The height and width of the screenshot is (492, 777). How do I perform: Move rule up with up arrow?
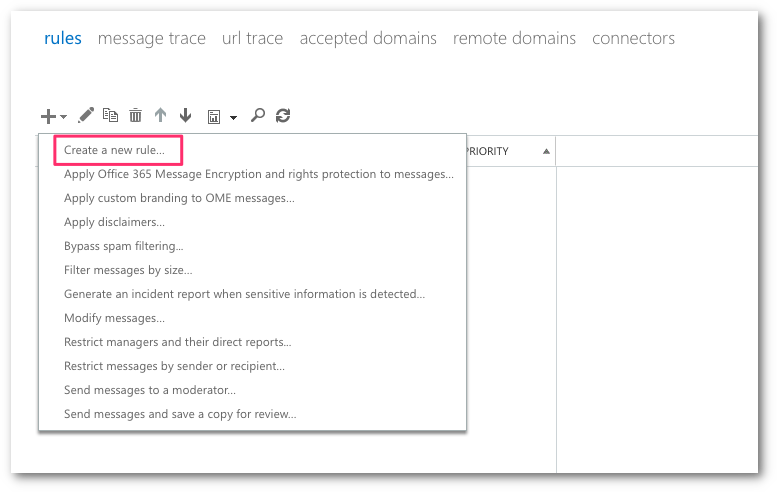tap(160, 116)
